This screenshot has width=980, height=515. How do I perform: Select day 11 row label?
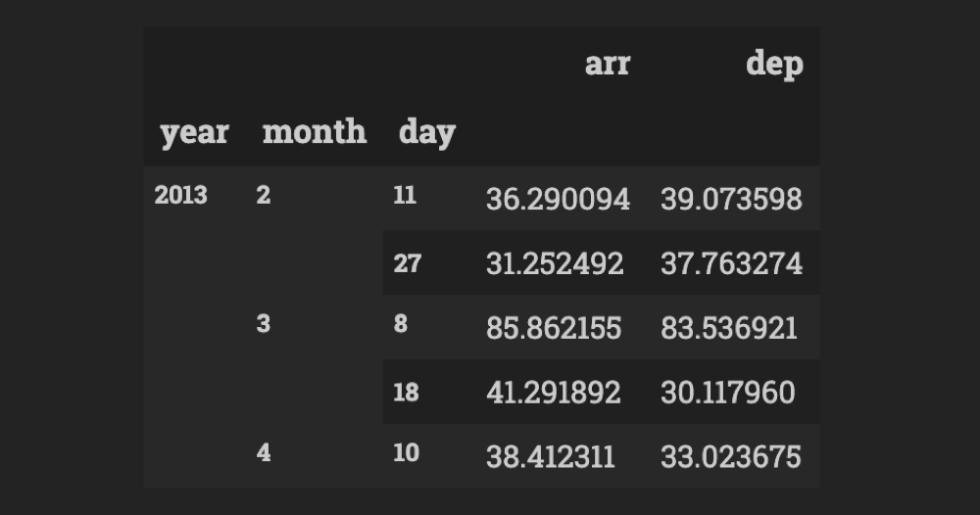(x=405, y=196)
